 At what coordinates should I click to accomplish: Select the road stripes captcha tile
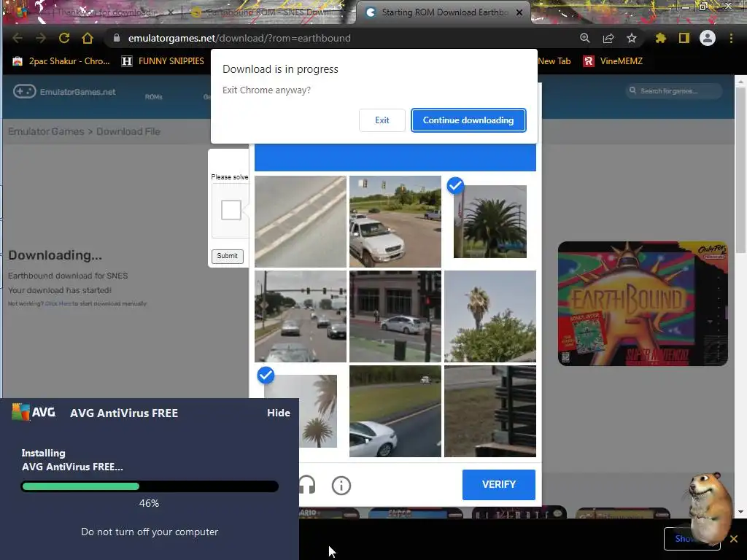300,222
